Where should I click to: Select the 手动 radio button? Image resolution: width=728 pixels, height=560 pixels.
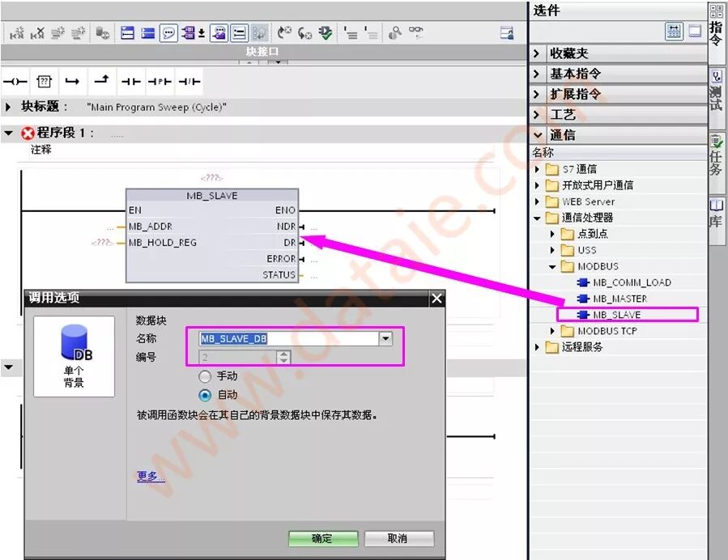[x=206, y=376]
